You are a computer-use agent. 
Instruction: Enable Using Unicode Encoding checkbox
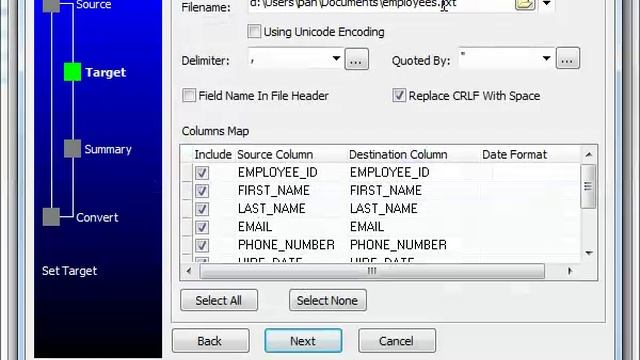254,31
